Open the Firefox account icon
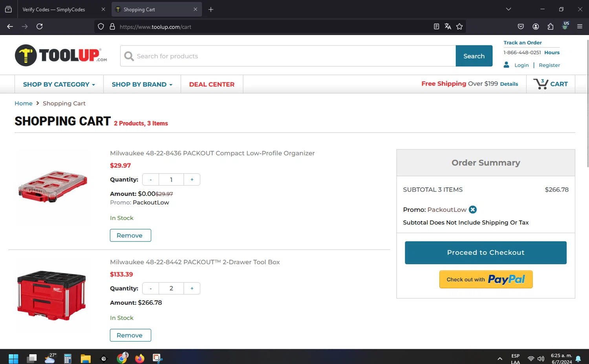The height and width of the screenshot is (364, 589). pyautogui.click(x=536, y=26)
